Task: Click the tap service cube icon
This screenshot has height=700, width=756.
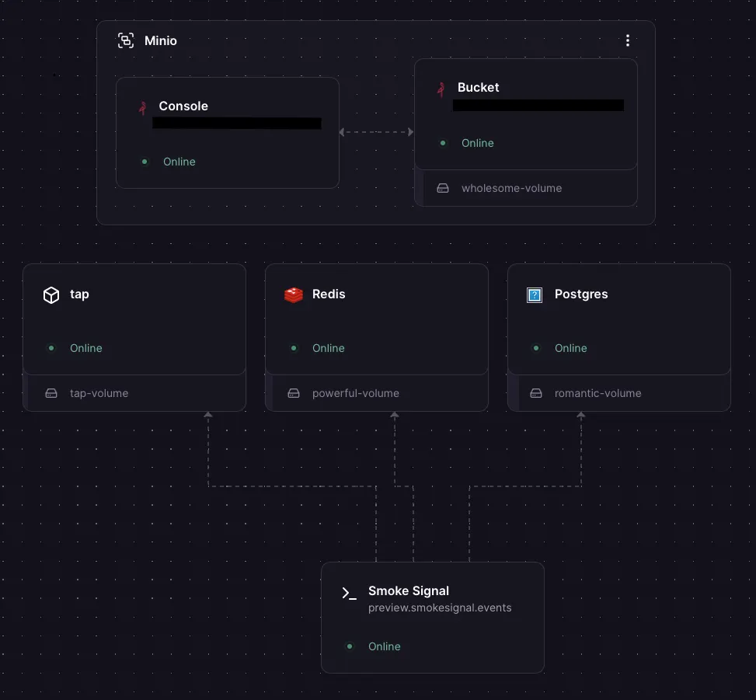Action: [x=51, y=295]
